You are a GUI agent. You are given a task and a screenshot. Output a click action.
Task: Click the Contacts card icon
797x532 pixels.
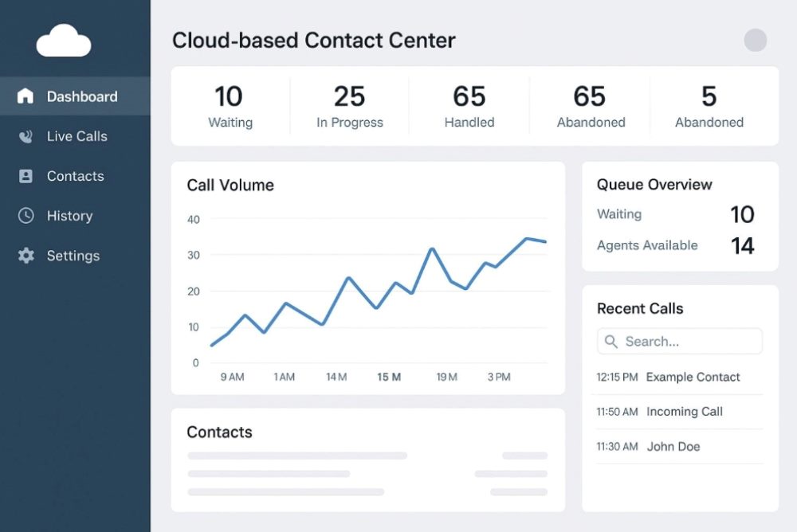coord(26,176)
